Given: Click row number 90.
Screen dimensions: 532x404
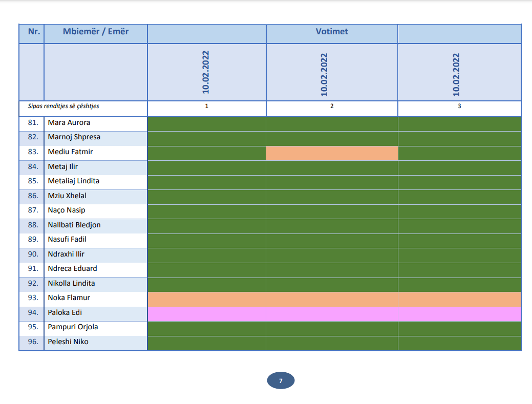Looking at the screenshot, I should [x=33, y=254].
